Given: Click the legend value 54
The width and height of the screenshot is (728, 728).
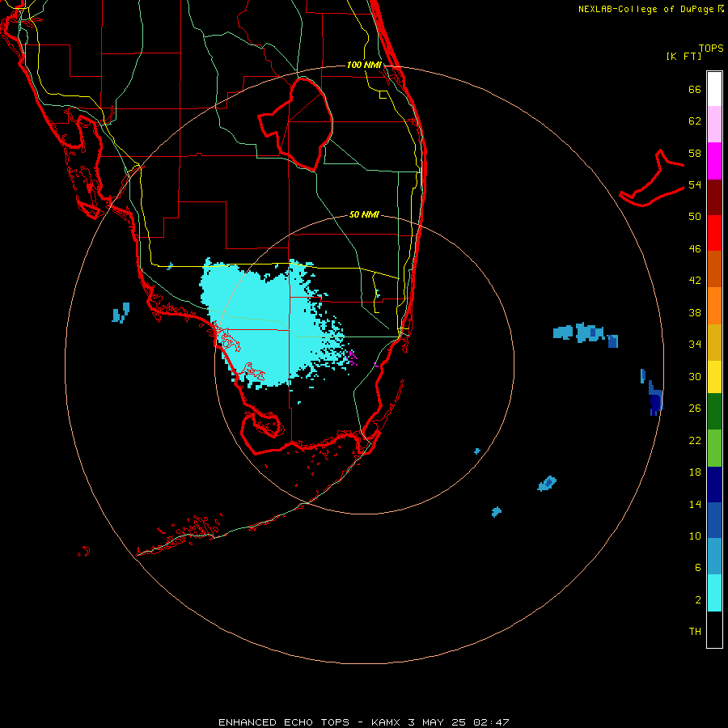Looking at the screenshot, I should click(x=695, y=184).
